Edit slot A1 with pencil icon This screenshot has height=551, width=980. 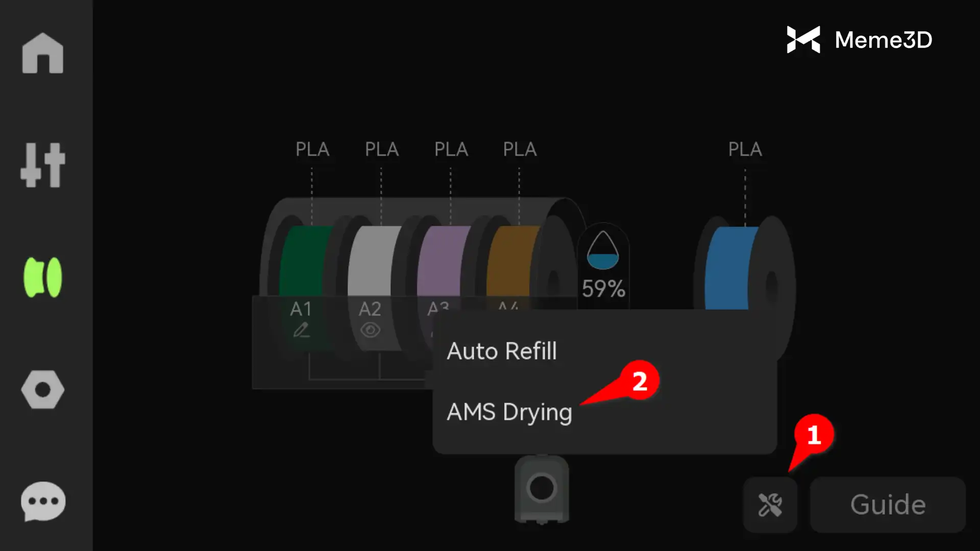(301, 330)
